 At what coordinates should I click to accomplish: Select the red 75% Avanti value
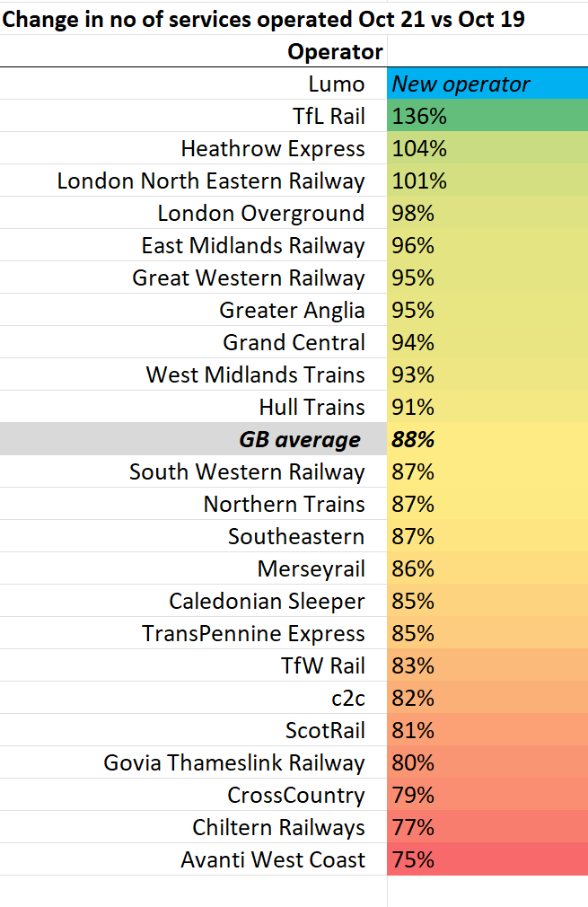pos(487,859)
